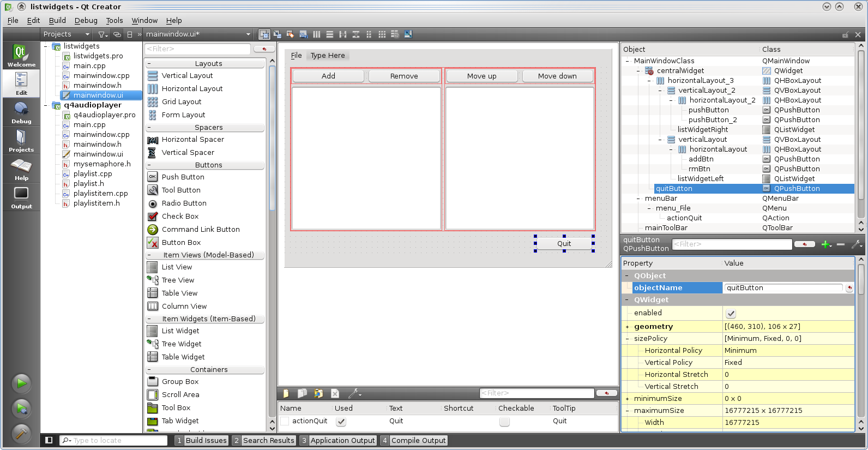Split the project pane with split icon
Viewport: 868px width, 450px height.
[130, 34]
